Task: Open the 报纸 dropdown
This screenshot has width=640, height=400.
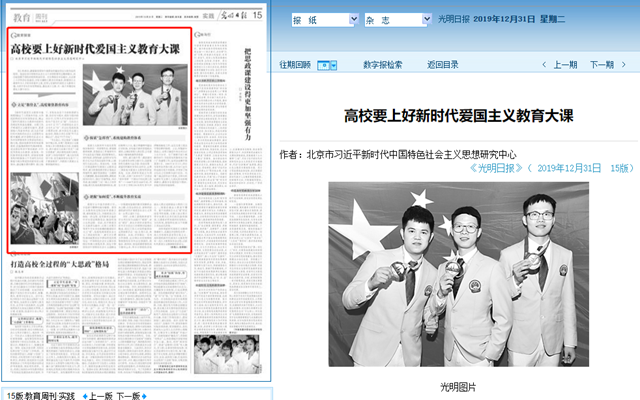Action: pyautogui.click(x=322, y=19)
